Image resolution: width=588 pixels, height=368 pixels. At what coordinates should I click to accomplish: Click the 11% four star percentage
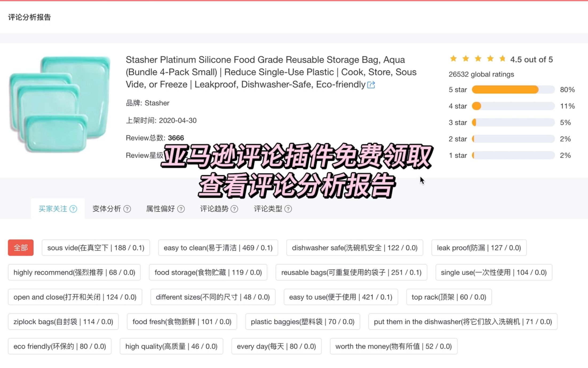[x=567, y=106]
